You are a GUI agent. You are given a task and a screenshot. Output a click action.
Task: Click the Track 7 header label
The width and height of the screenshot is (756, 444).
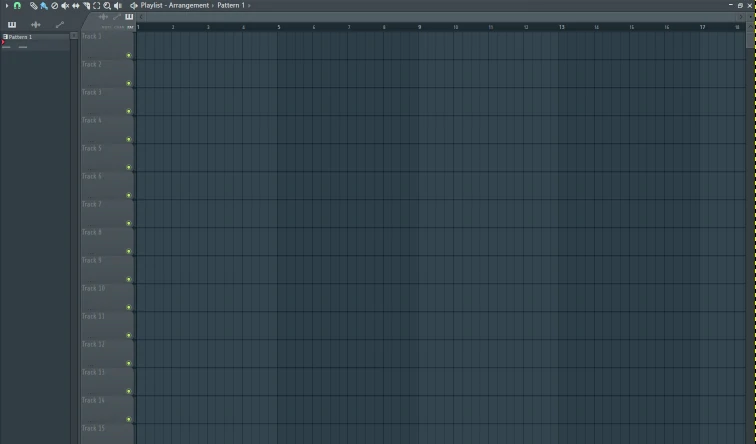pos(92,204)
